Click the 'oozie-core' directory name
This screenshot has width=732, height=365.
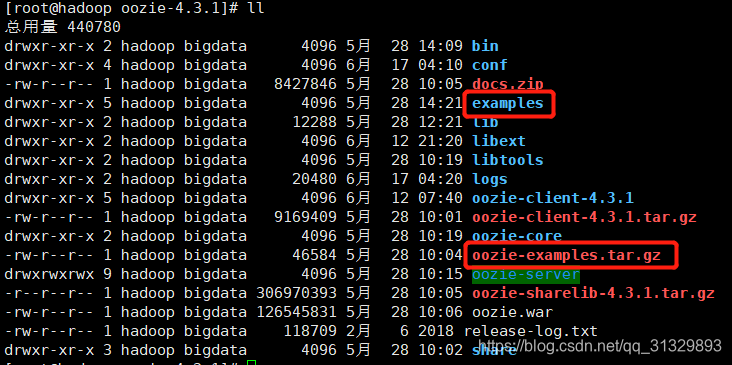(x=517, y=236)
